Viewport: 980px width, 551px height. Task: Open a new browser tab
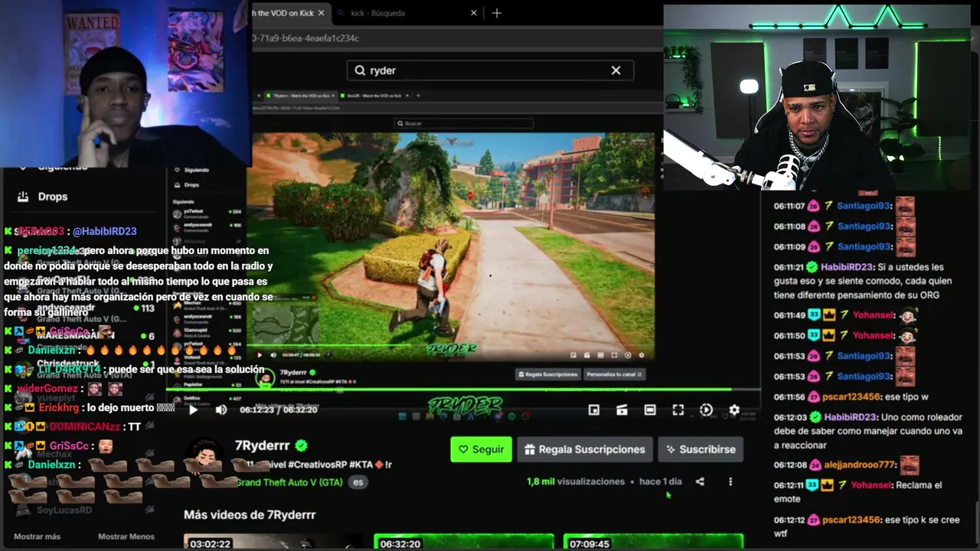pyautogui.click(x=497, y=13)
